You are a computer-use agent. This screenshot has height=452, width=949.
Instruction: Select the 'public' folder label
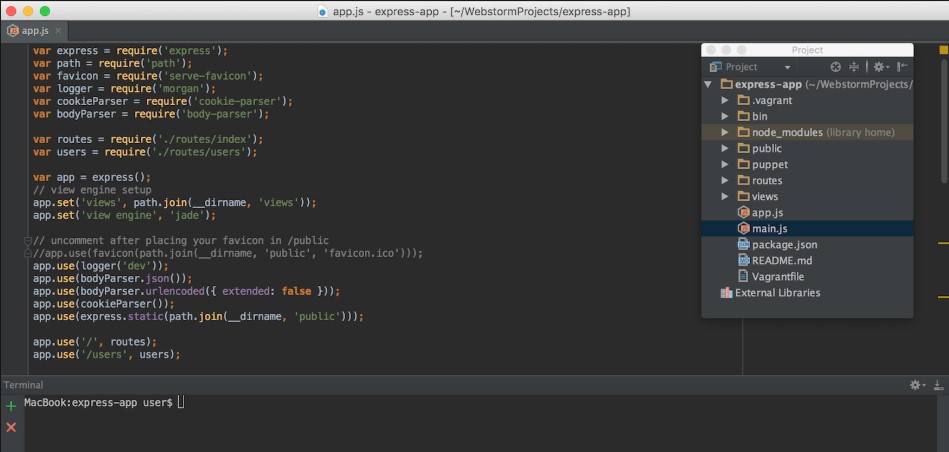767,148
